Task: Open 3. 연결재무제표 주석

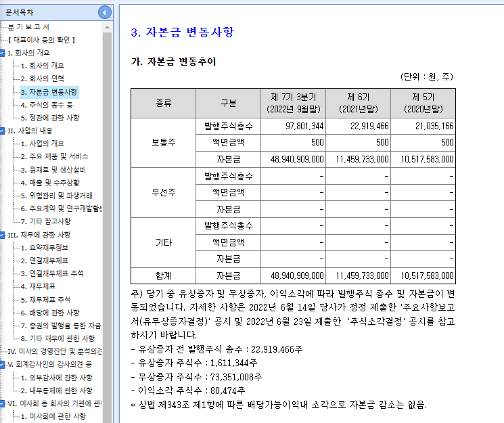Action: [x=52, y=273]
